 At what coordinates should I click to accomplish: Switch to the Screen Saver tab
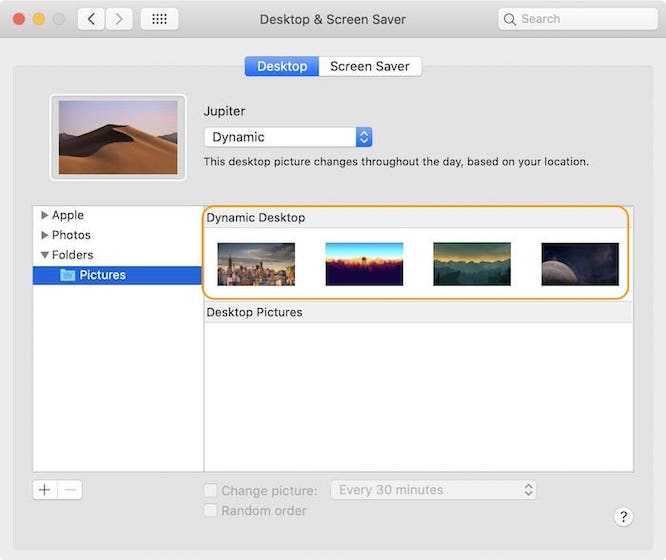(370, 66)
